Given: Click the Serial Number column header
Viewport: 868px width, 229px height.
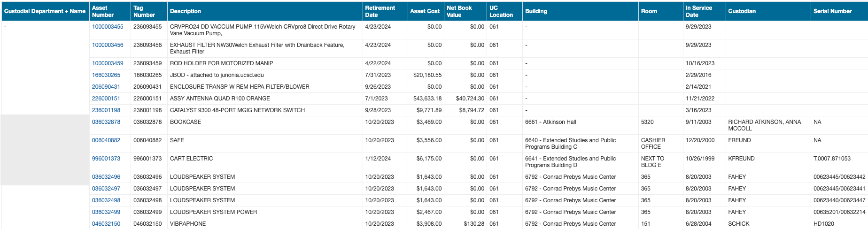Looking at the screenshot, I should tap(832, 11).
